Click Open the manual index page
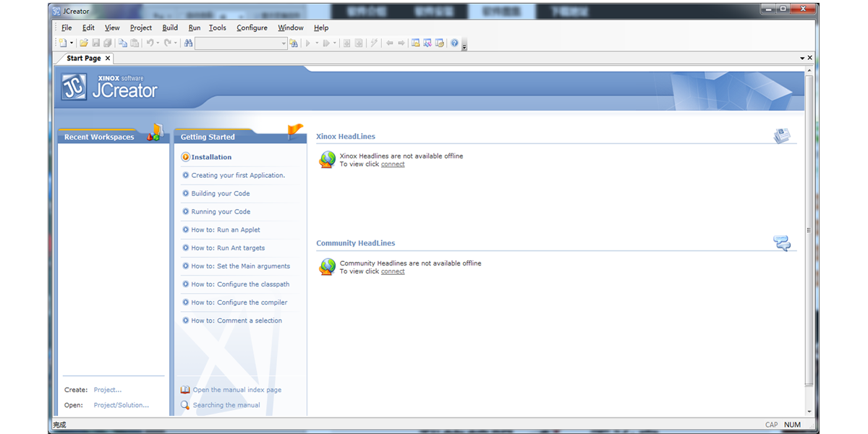The image size is (868, 434). pyautogui.click(x=237, y=390)
